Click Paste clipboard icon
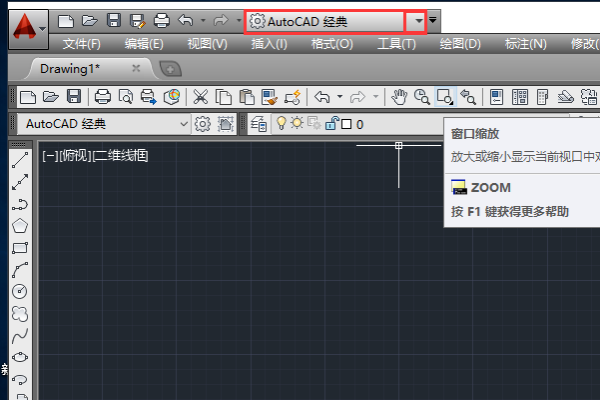Image resolution: width=600 pixels, height=400 pixels. [x=247, y=97]
